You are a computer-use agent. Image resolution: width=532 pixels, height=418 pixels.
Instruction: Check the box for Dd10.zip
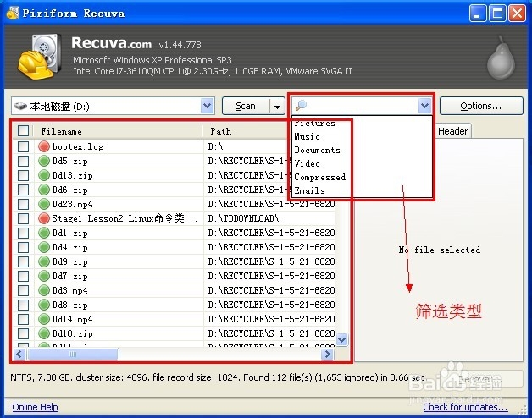(x=23, y=333)
